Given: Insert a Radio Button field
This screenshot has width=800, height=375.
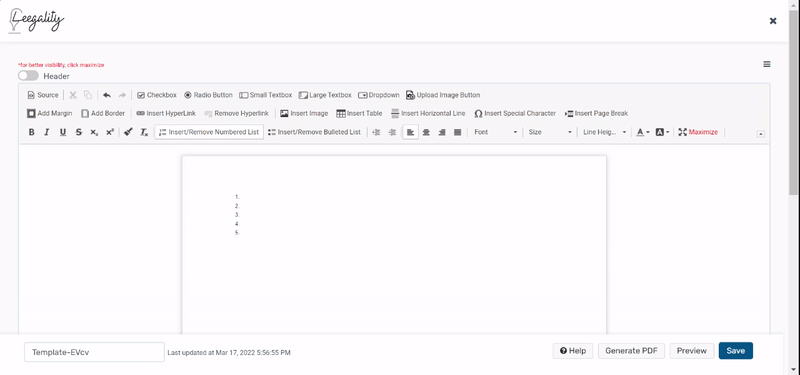Looking at the screenshot, I should click(x=208, y=95).
